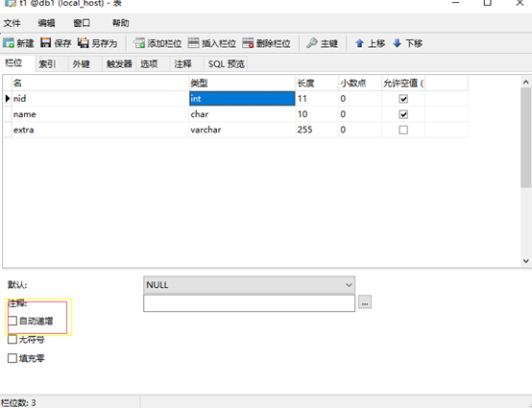532x408 pixels.
Task: Minimize the t1 table window
Action: click(x=456, y=3)
